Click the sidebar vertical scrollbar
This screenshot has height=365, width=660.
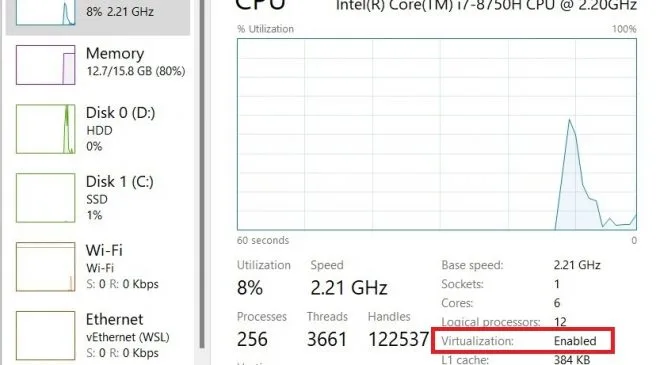click(x=202, y=174)
